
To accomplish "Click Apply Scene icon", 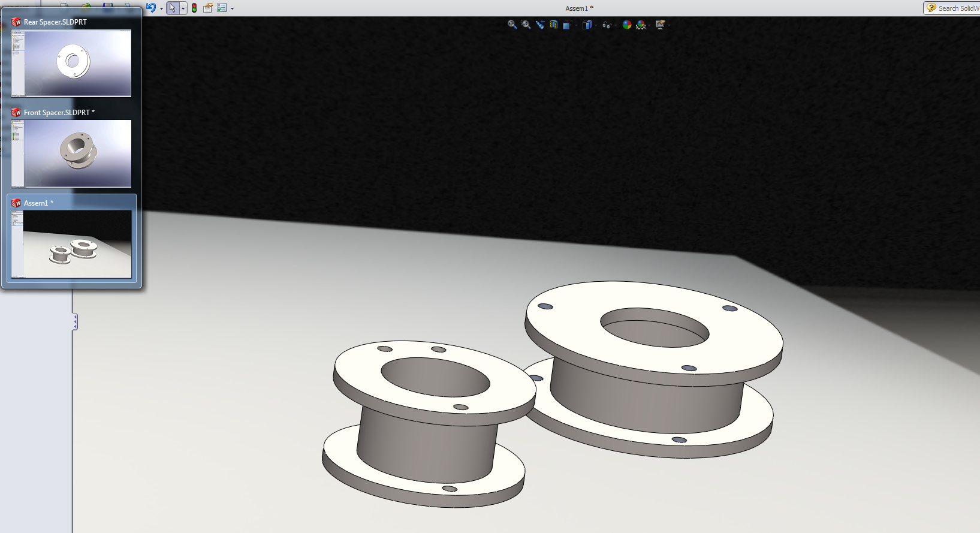I will (641, 25).
